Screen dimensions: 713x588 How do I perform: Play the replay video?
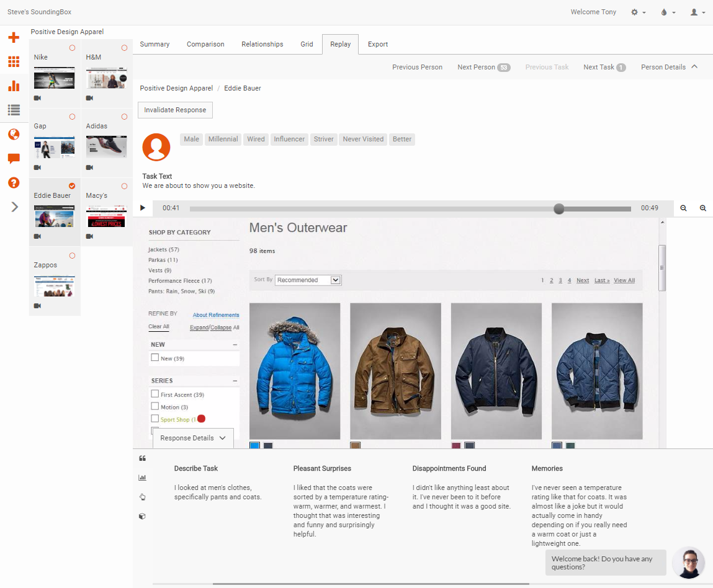143,208
